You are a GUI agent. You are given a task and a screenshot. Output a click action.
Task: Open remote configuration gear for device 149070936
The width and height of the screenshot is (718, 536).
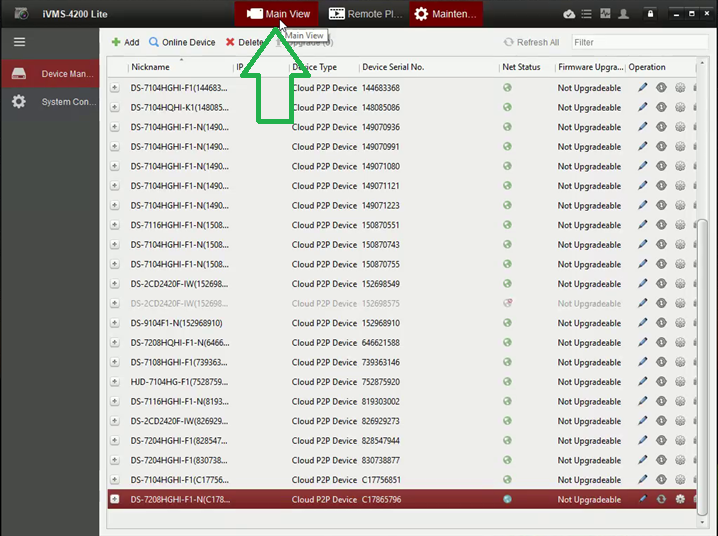pyautogui.click(x=680, y=127)
